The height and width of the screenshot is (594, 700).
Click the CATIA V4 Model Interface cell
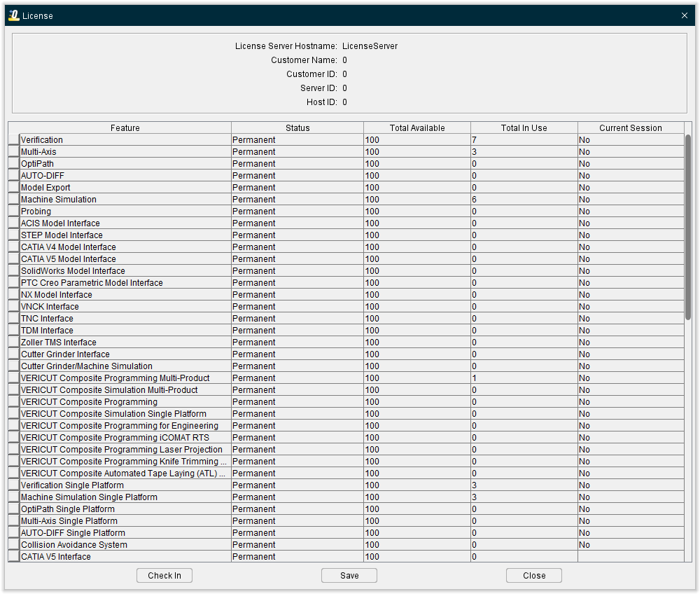[125, 247]
